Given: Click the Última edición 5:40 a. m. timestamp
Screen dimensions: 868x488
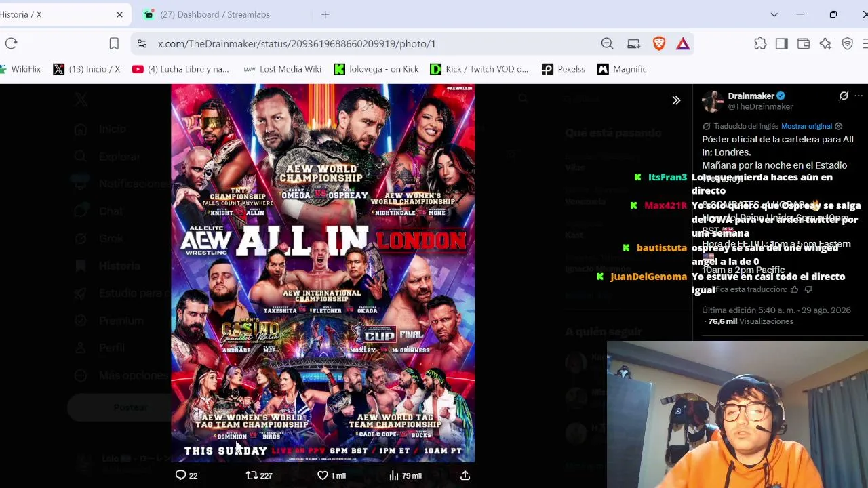Looking at the screenshot, I should (776, 310).
